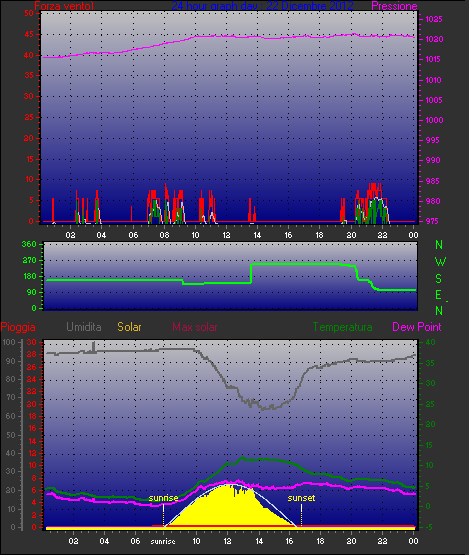
Task: Click the 1020 value on pressure axis
Action: coord(434,39)
